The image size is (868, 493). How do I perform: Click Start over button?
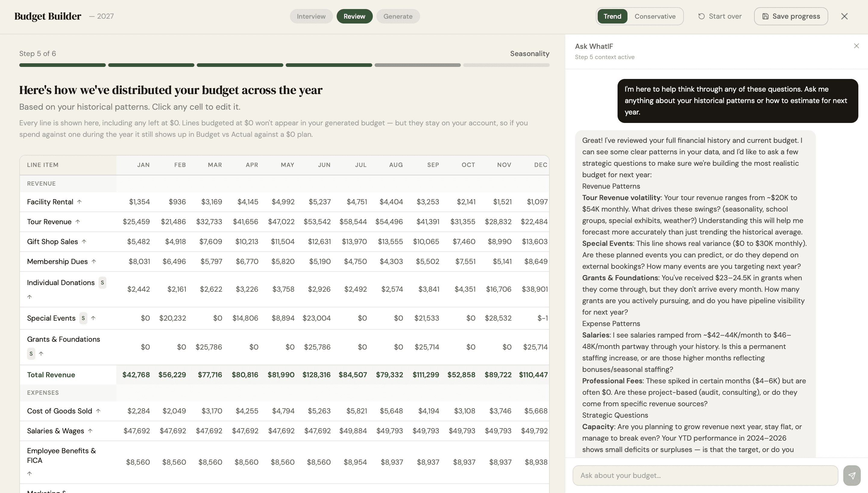pos(720,16)
